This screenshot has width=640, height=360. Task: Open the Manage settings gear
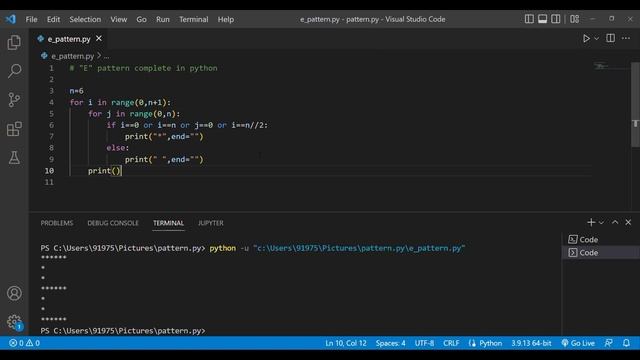tap(14, 322)
